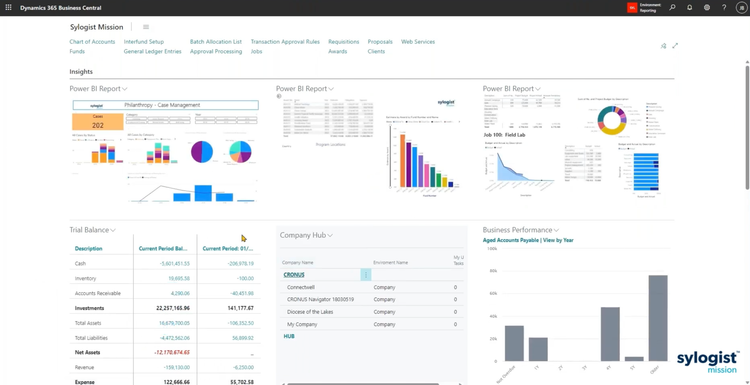Click Investments value 22,257,165.96
This screenshot has width=750, height=385.
(173, 308)
